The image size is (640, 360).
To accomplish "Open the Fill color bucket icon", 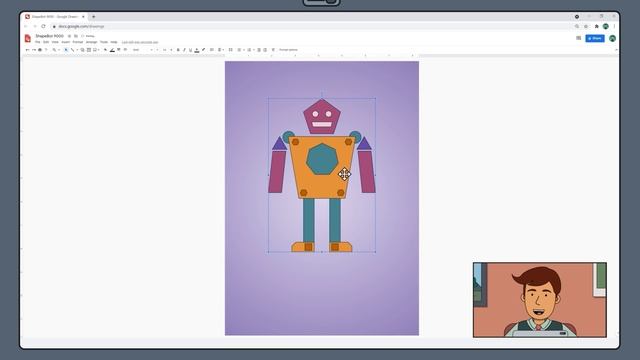I will click(105, 50).
